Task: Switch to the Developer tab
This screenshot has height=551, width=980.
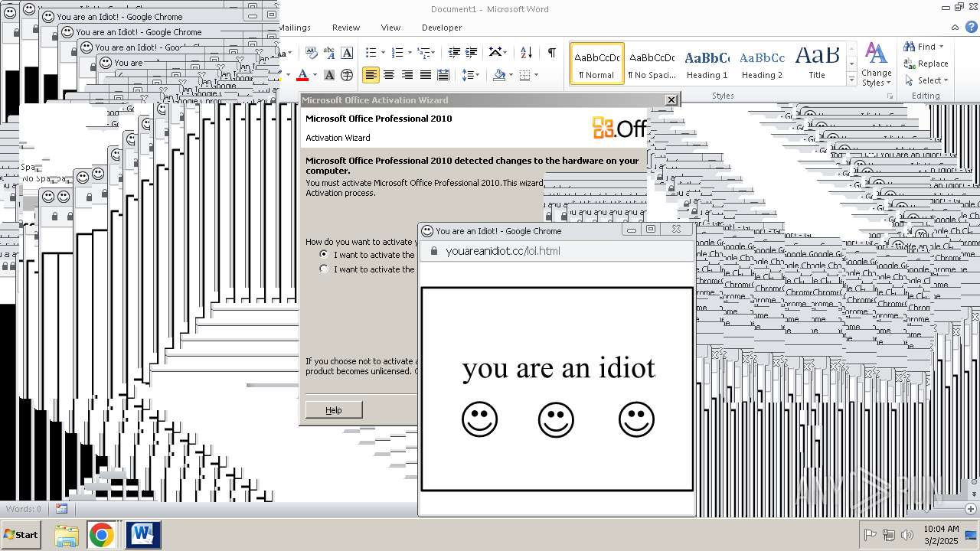Action: (x=442, y=28)
